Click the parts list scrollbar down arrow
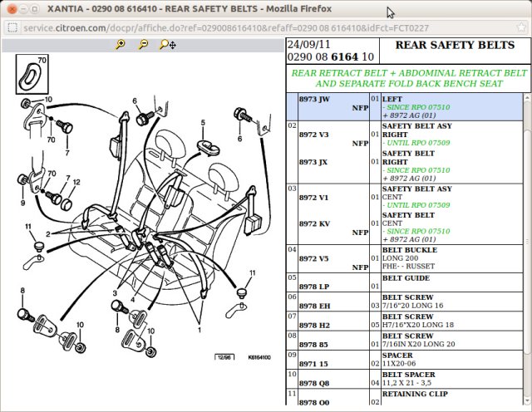The width and height of the screenshot is (532, 412). tap(527, 401)
